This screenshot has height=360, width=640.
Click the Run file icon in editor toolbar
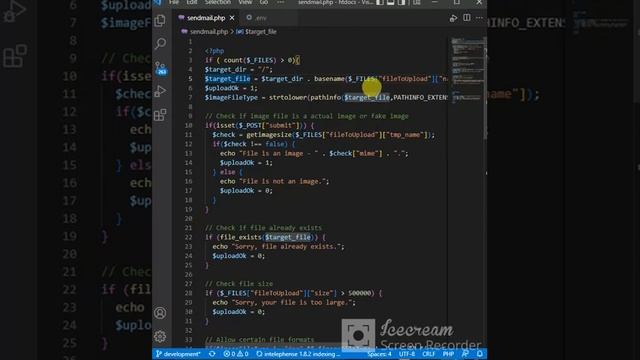453,18
